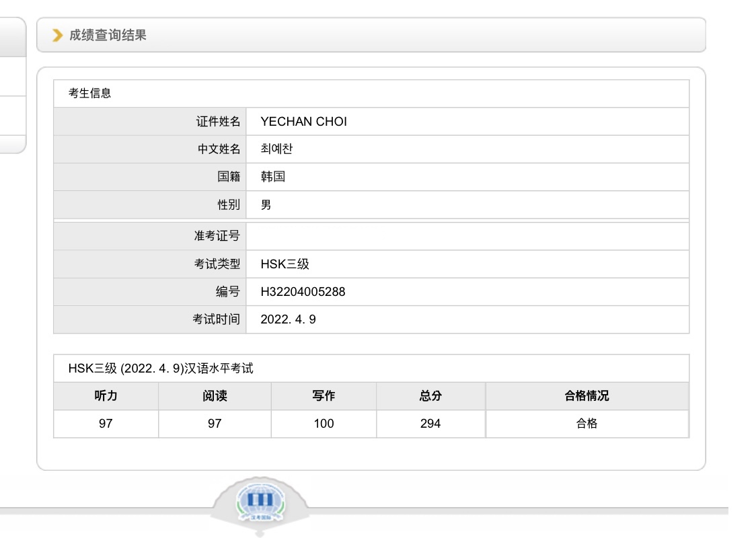This screenshot has height=538, width=756.
Task: Select the 写作 score 100
Action: (x=324, y=424)
